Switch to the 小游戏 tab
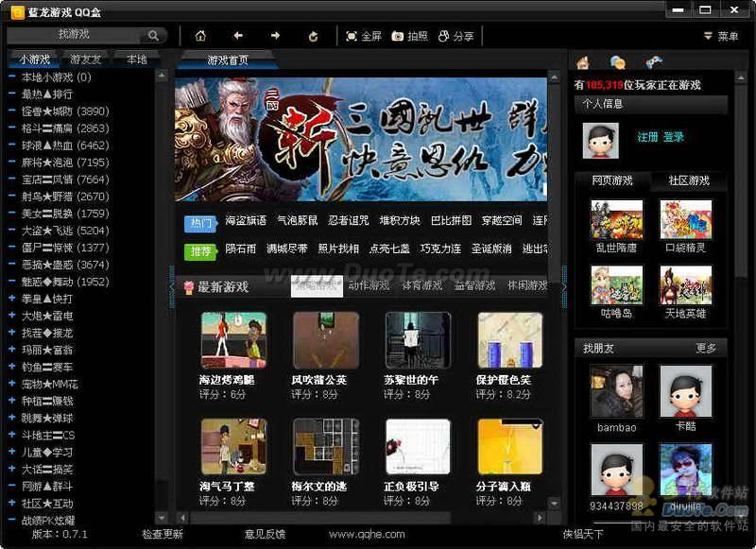756x549 pixels. pos(34,60)
